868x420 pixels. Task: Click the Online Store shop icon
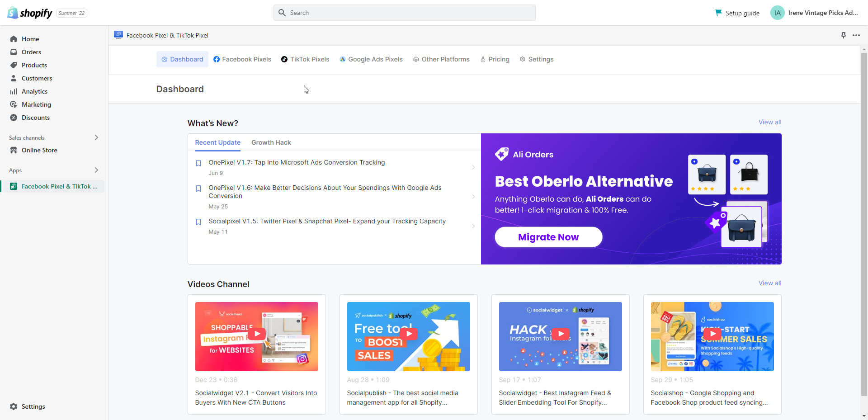(14, 150)
